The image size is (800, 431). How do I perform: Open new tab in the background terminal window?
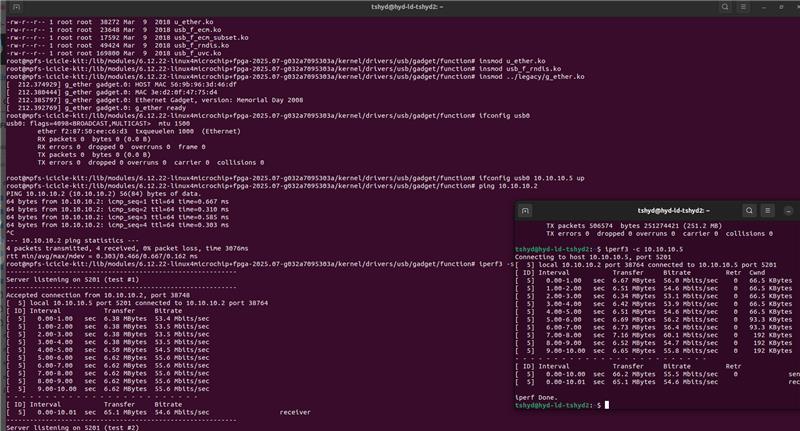[16, 7]
